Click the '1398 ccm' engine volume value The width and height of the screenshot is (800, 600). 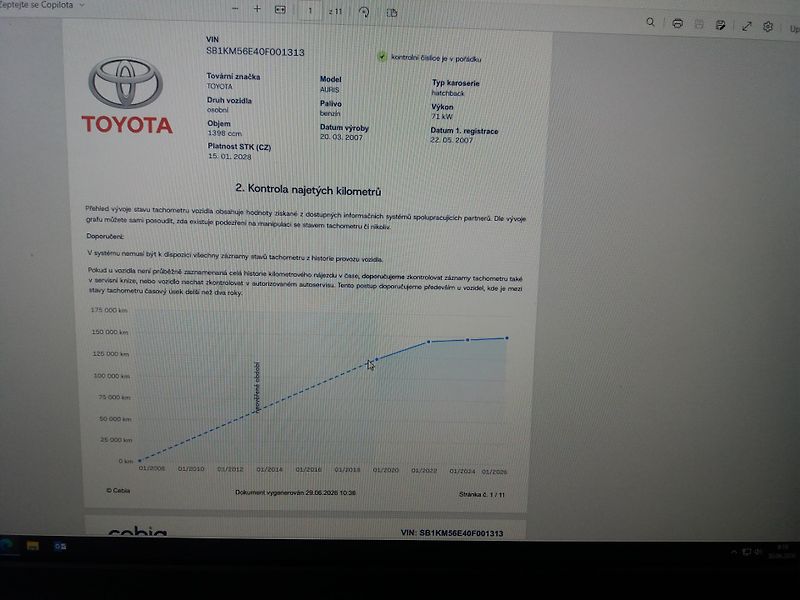224,133
